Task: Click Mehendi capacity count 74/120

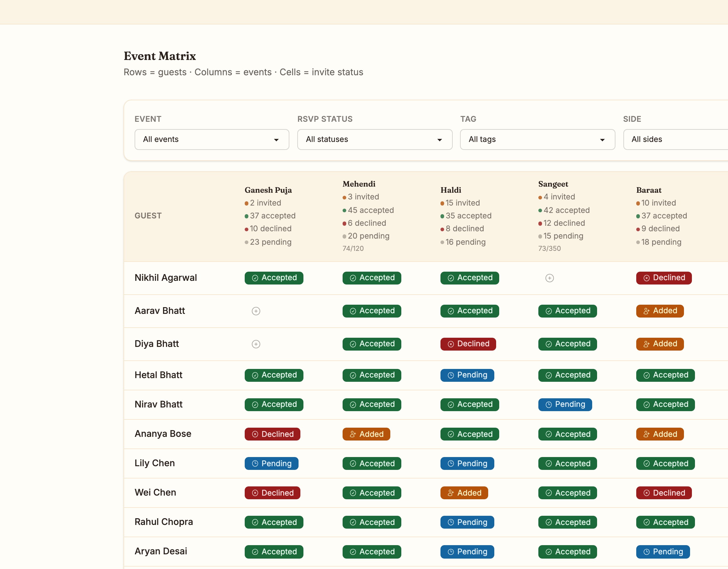Action: [x=353, y=248]
